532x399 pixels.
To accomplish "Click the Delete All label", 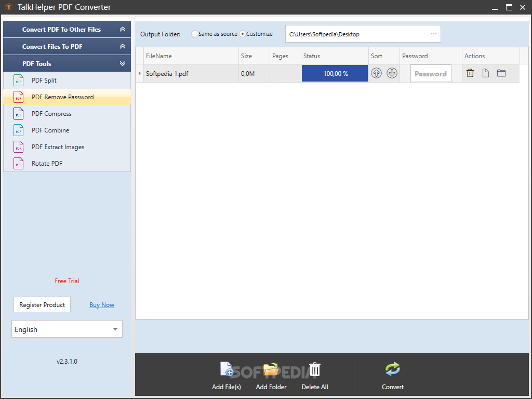I will (315, 387).
